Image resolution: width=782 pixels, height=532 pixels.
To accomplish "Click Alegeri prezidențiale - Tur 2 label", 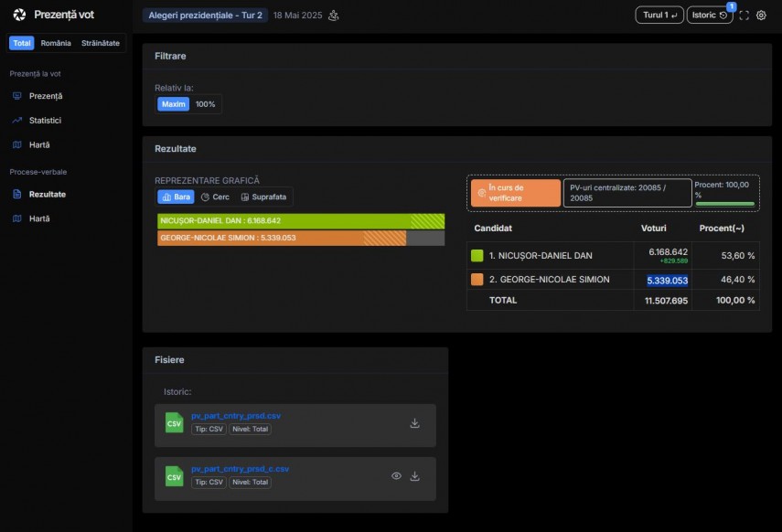I will (205, 16).
